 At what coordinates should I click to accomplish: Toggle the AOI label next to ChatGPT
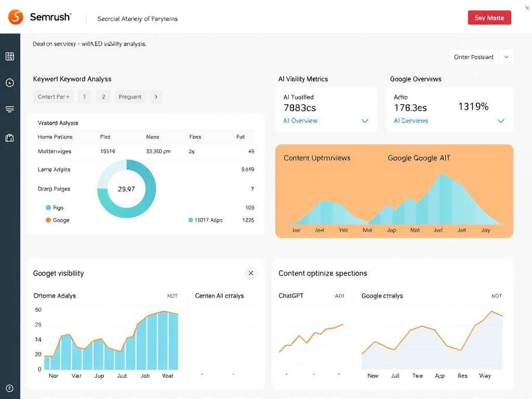coord(340,295)
